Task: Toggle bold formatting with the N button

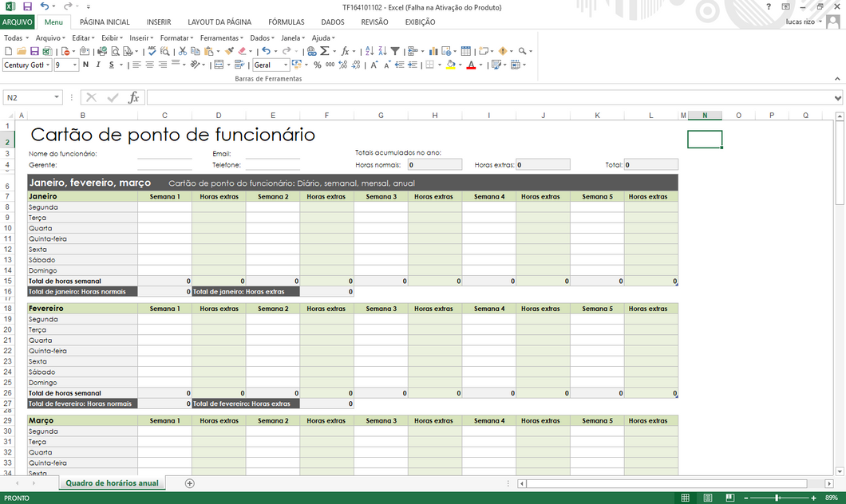Action: point(85,65)
